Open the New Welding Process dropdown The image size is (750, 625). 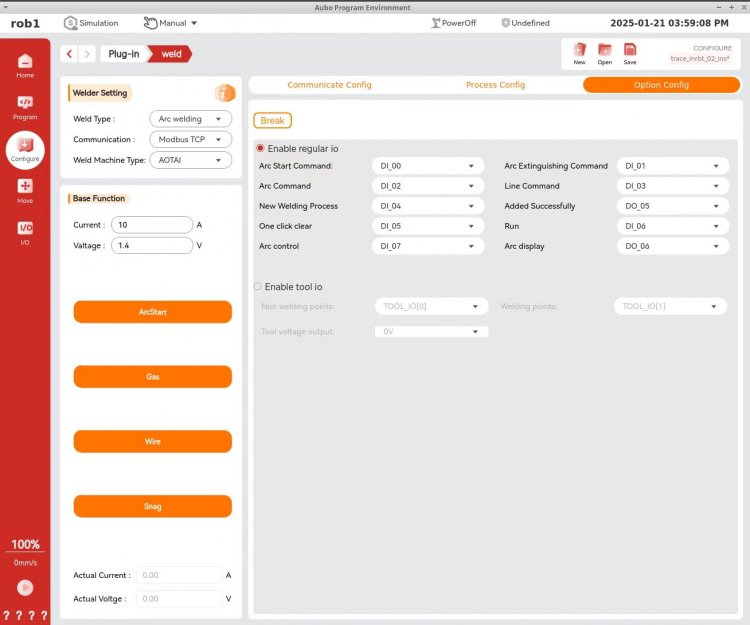[x=428, y=206]
